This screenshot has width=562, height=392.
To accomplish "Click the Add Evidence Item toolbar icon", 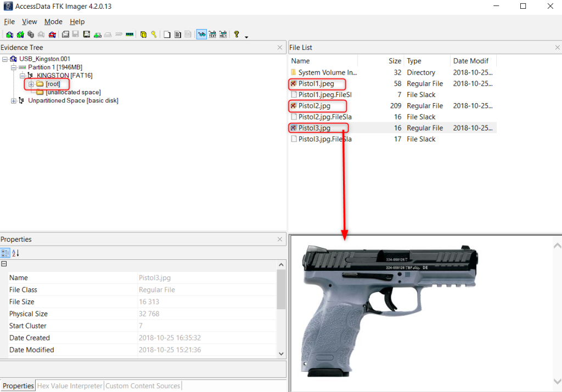I will [x=9, y=35].
